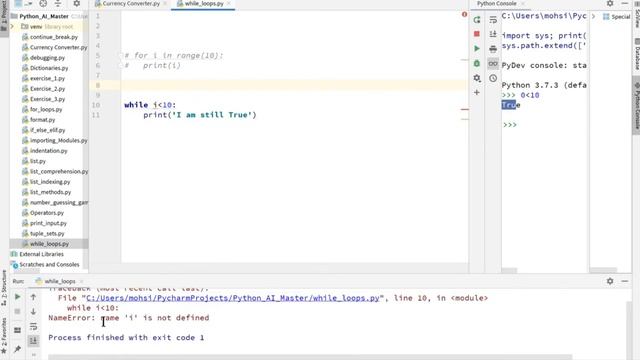Attach debugger to Python Console
The image size is (640, 360).
tap(477, 63)
